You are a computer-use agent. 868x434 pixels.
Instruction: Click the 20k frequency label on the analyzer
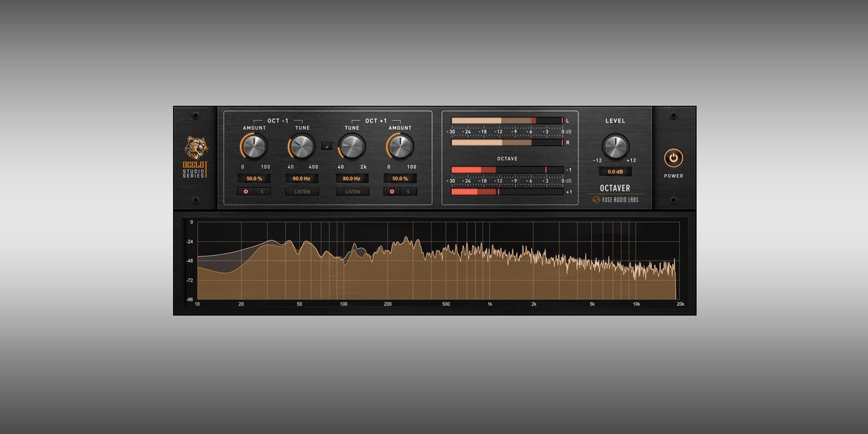coord(680,304)
